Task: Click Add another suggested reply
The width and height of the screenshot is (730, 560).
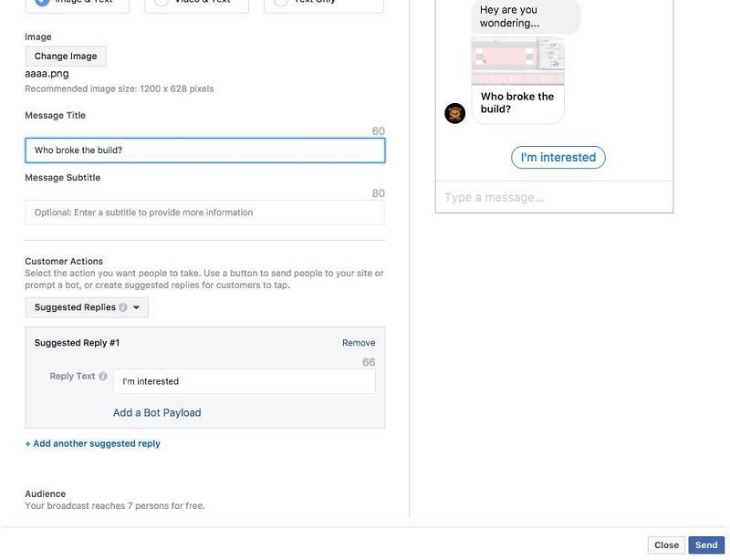Action: tap(92, 444)
